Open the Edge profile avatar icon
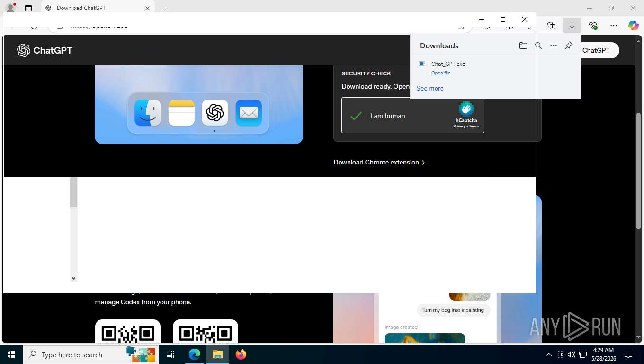The image size is (644, 364). 10,8
